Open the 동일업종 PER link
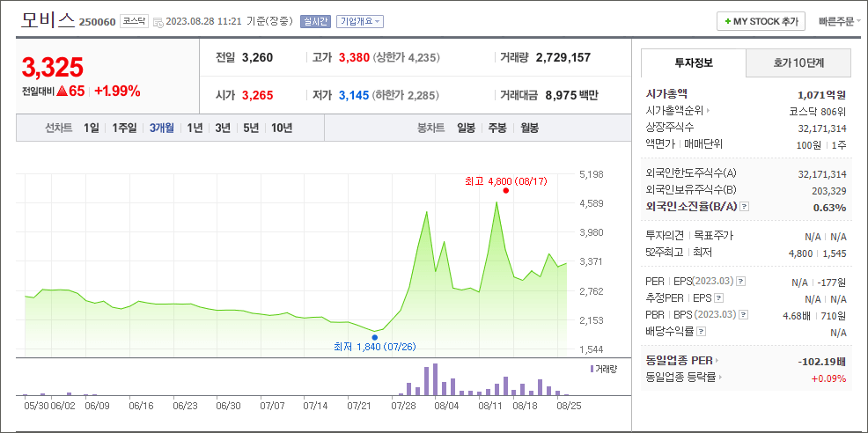Image resolution: width=868 pixels, height=433 pixels. coord(682,361)
